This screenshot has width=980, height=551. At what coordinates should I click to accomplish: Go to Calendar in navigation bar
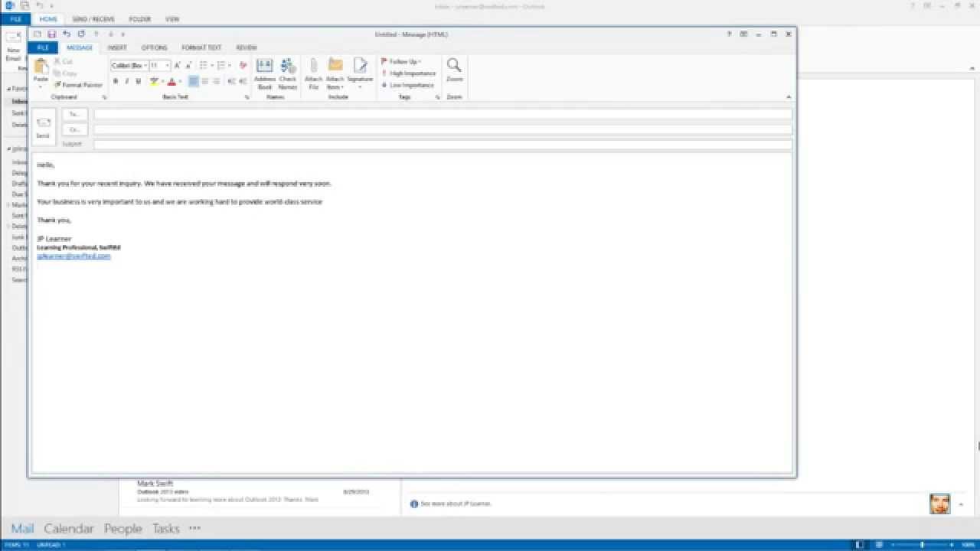[68, 528]
